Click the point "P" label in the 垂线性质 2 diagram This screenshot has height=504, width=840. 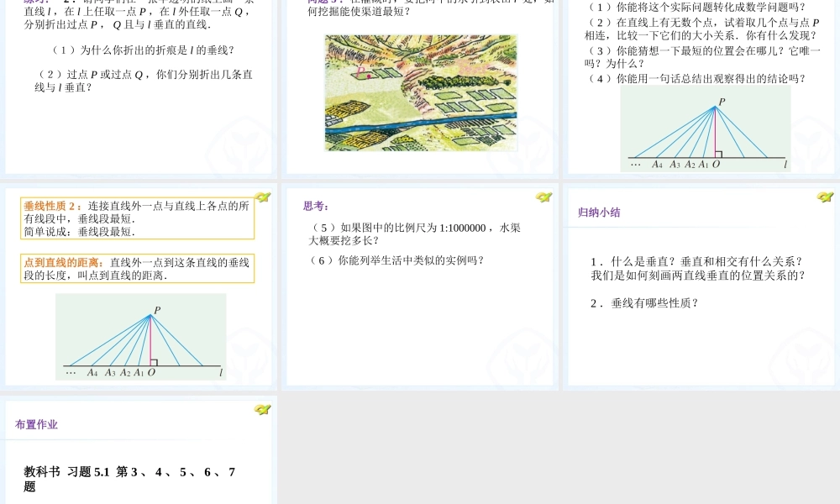tap(158, 310)
